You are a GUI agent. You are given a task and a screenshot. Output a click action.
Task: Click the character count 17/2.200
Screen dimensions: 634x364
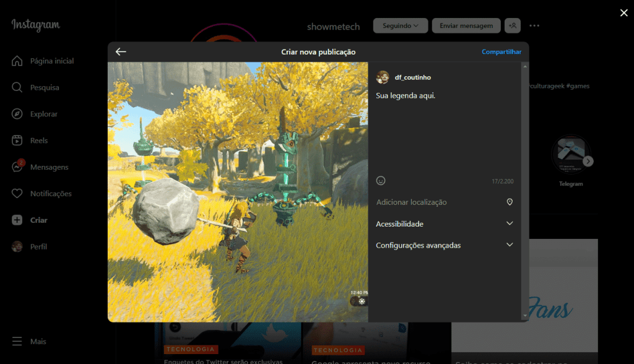503,181
